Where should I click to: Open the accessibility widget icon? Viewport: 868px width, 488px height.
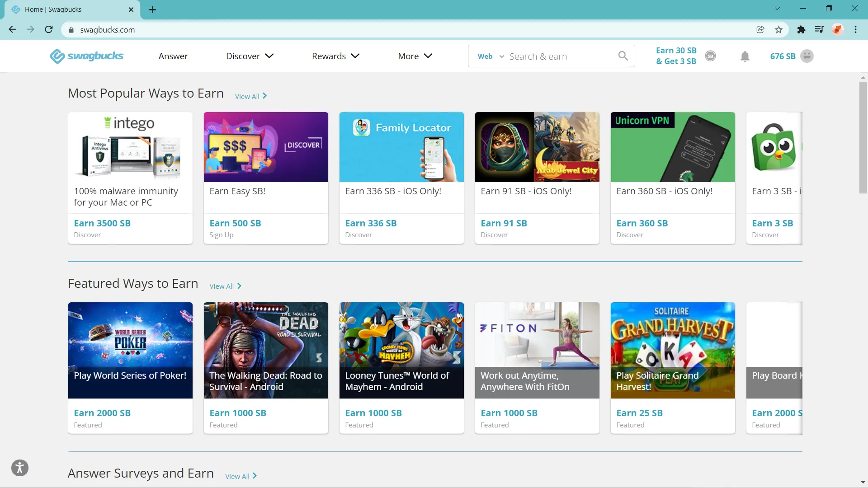coord(20,468)
